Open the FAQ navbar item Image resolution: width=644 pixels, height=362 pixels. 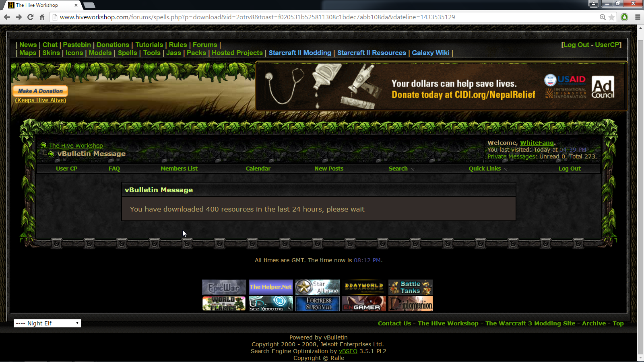pos(114,169)
